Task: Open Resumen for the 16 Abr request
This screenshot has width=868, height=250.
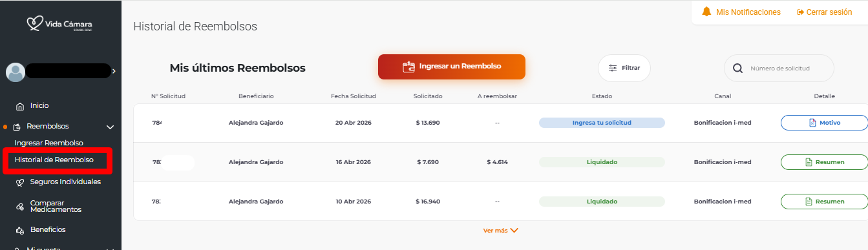Action: tap(825, 162)
